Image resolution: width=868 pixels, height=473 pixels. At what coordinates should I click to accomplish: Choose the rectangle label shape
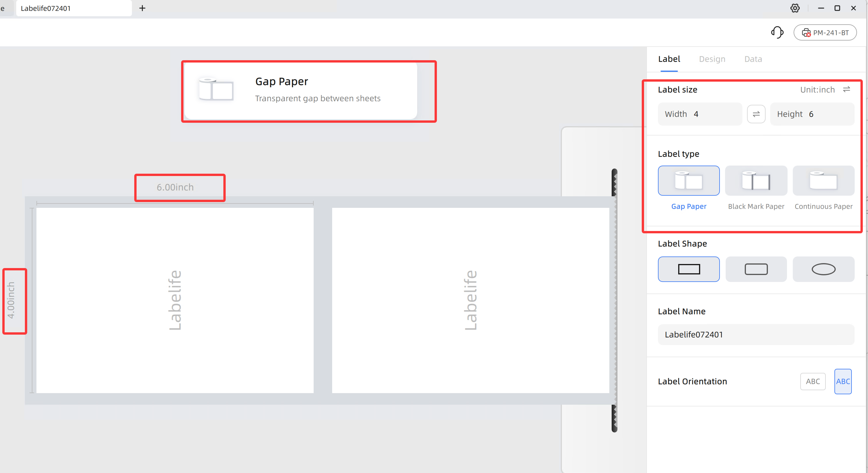click(688, 269)
